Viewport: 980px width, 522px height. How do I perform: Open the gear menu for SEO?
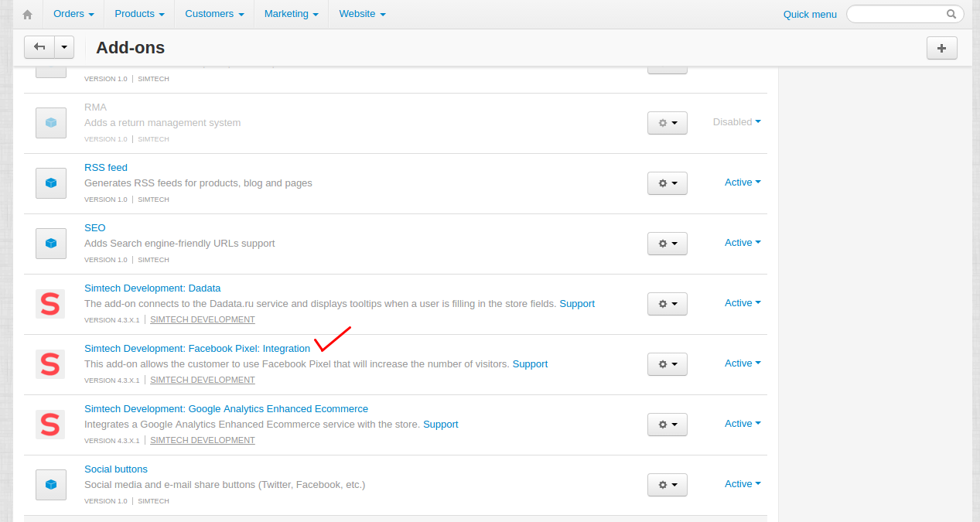(x=668, y=244)
